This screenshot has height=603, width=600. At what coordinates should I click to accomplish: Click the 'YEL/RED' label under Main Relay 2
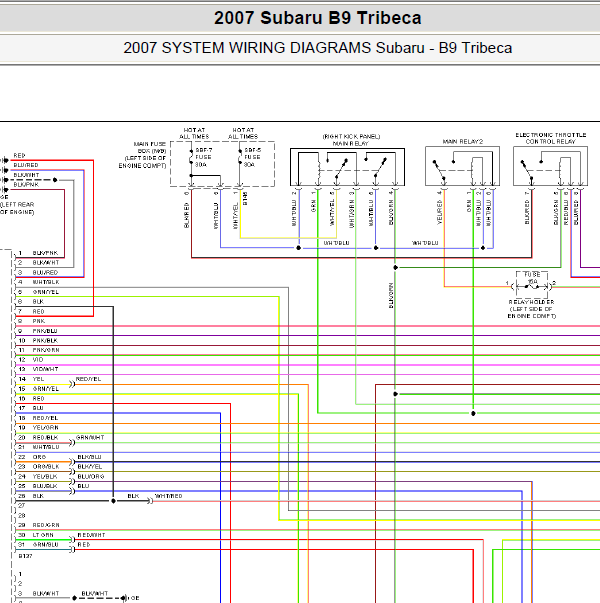[x=440, y=212]
